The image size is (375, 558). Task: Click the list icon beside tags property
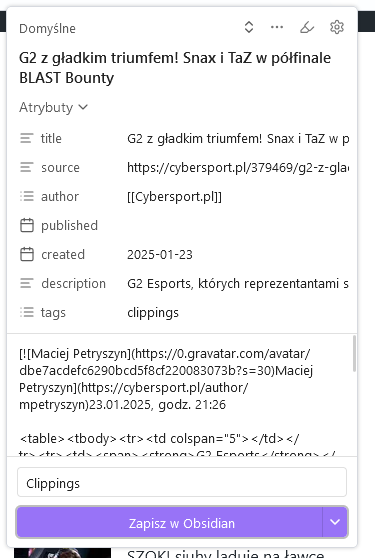(x=27, y=312)
